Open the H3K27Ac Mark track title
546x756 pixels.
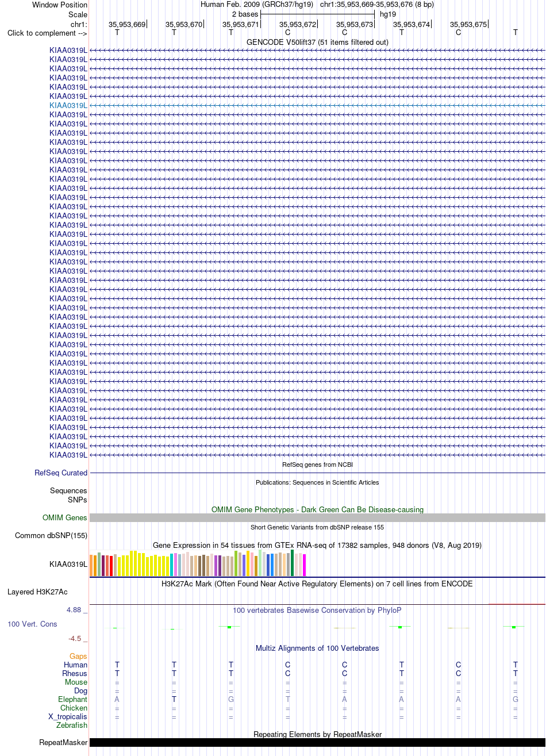[x=317, y=584]
